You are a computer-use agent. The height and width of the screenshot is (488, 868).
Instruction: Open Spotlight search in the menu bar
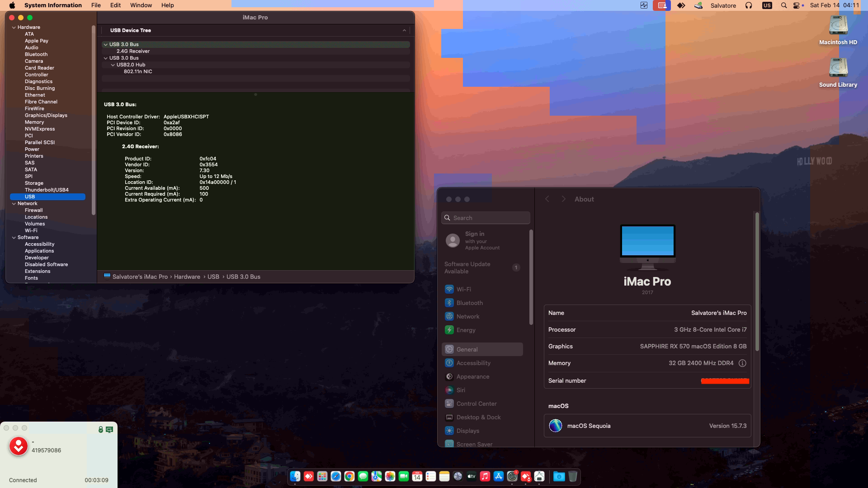tap(784, 5)
